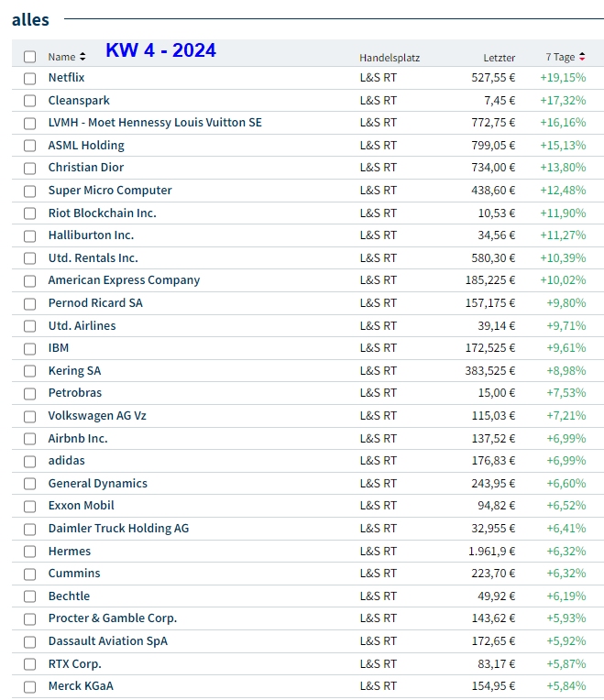Select the ASML Holding checkbox
Viewport: 604px width, 700px height.
click(30, 146)
